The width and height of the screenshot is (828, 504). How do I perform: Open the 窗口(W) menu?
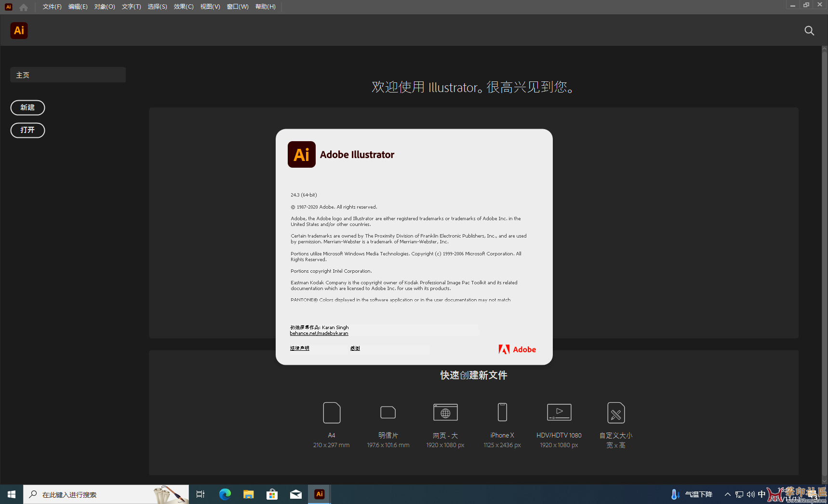pos(238,7)
